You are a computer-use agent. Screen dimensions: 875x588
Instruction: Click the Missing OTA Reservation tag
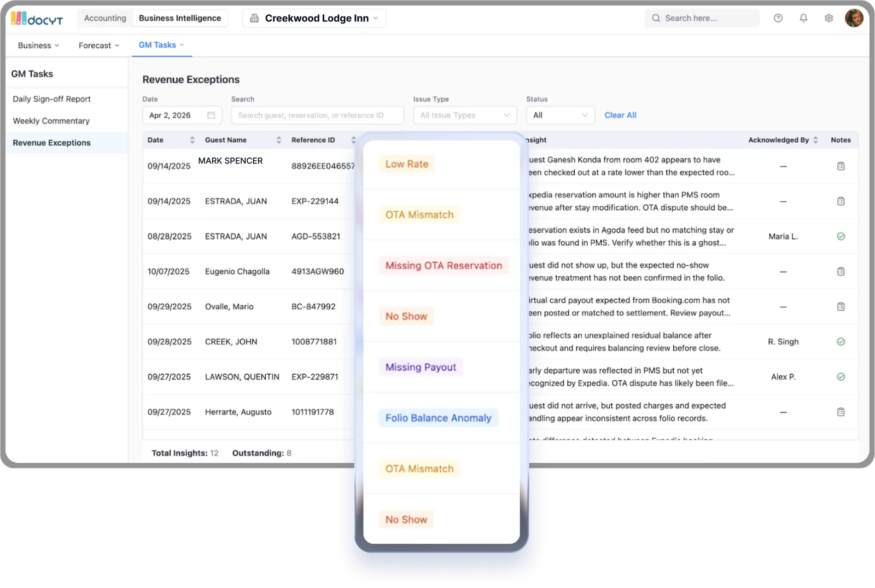tap(444, 265)
